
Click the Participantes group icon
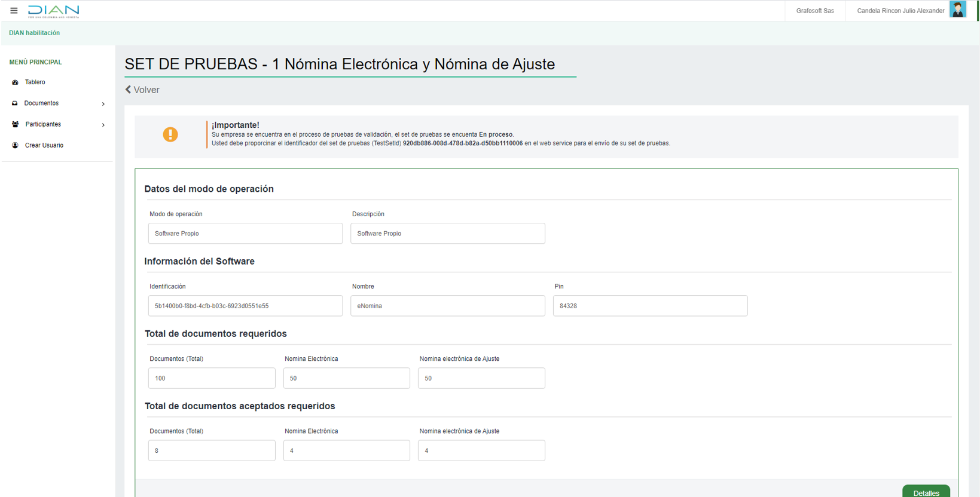16,124
